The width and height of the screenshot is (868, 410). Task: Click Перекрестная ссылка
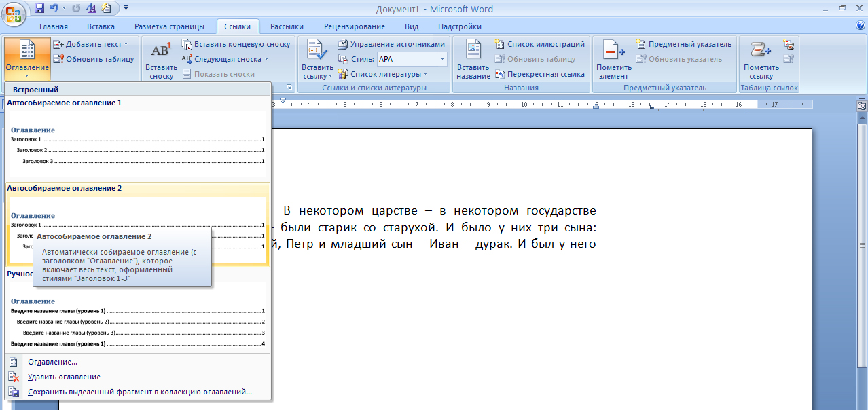pos(539,74)
